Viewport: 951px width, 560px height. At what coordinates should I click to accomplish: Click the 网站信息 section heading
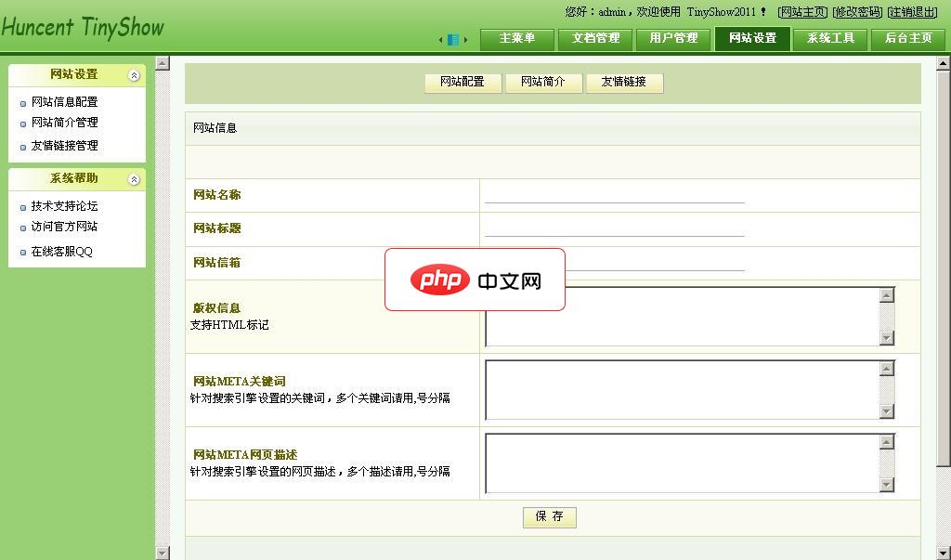(x=215, y=128)
